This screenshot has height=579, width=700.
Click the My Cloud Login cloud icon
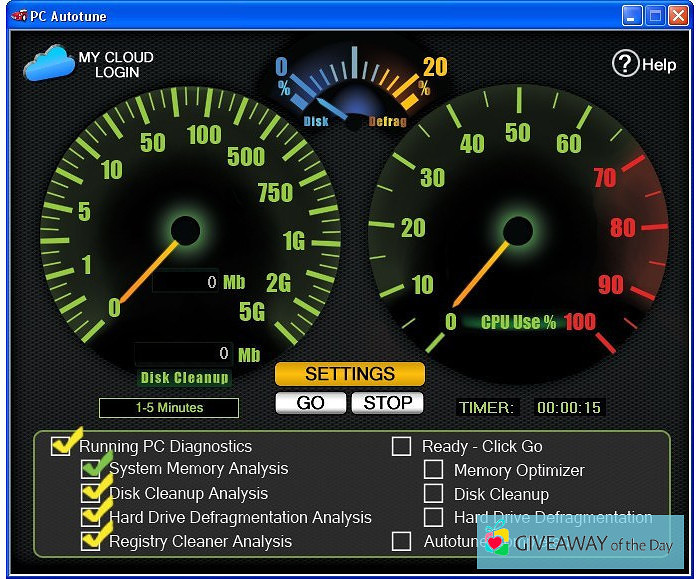49,63
